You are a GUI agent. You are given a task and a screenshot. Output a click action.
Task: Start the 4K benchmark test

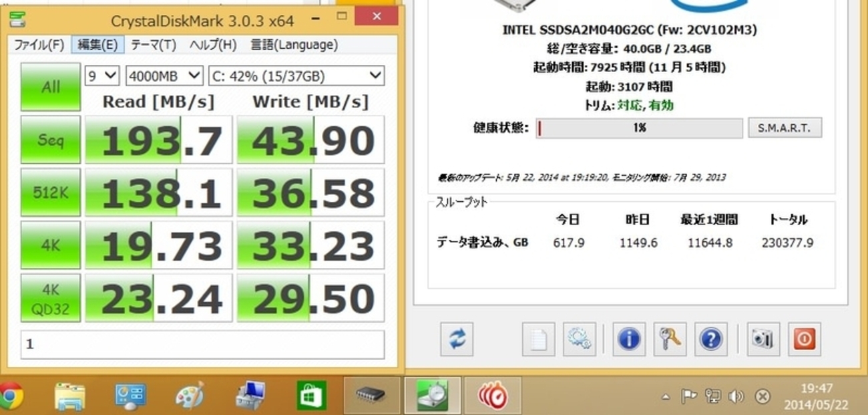[x=51, y=245]
